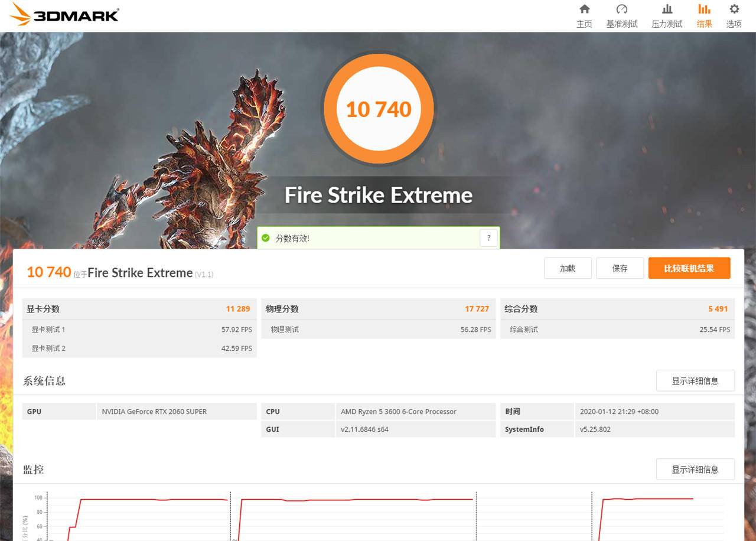Click the green 分数有效 checkmark icon
This screenshot has height=541, width=756.
pyautogui.click(x=265, y=238)
